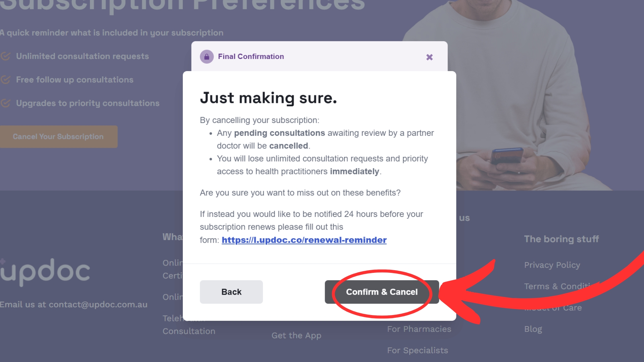
Task: Click check icon beside Unlimited consultation requests
Action: (5, 56)
